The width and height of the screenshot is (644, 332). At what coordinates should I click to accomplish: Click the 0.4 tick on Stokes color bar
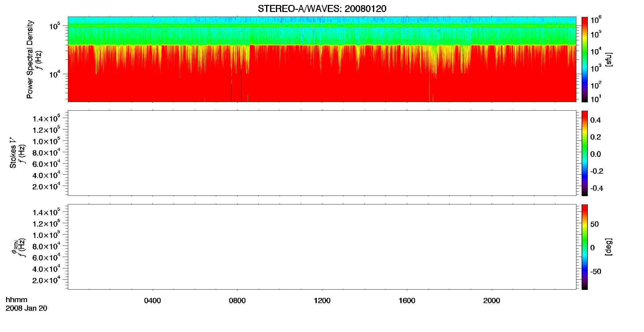pyautogui.click(x=595, y=120)
